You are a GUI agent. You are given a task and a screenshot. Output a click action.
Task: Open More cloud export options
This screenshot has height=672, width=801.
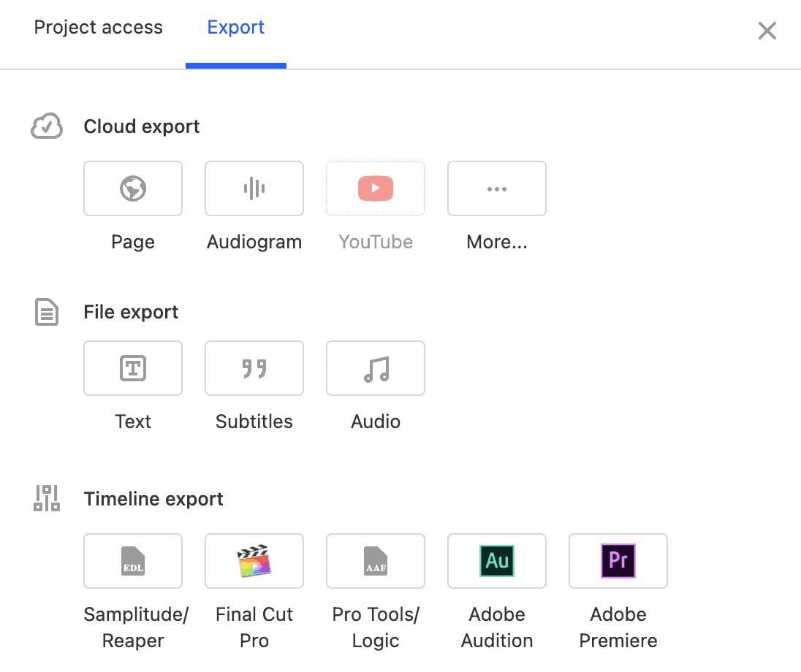497,188
